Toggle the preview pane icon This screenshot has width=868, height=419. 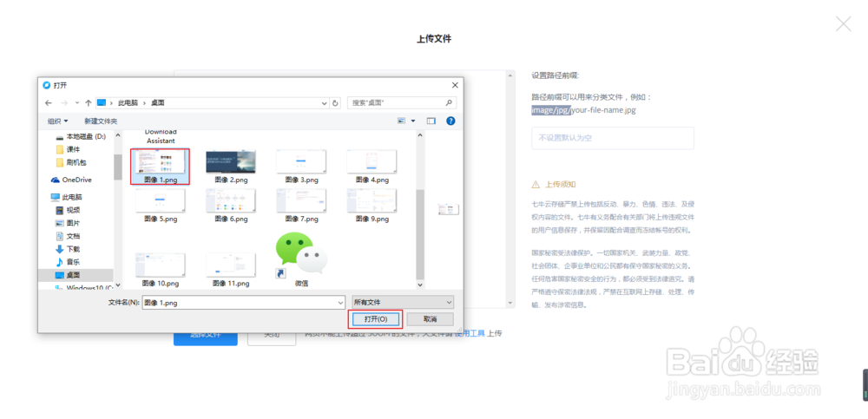[431, 121]
